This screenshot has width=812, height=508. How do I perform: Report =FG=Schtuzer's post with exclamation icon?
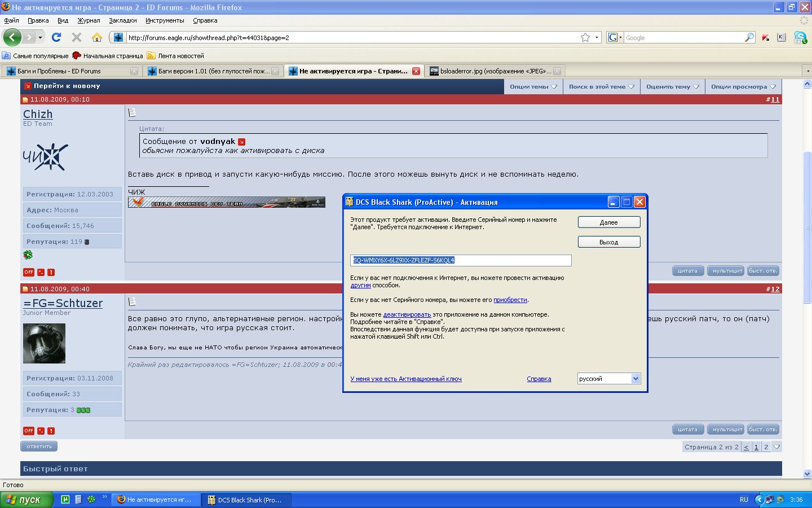(x=51, y=431)
